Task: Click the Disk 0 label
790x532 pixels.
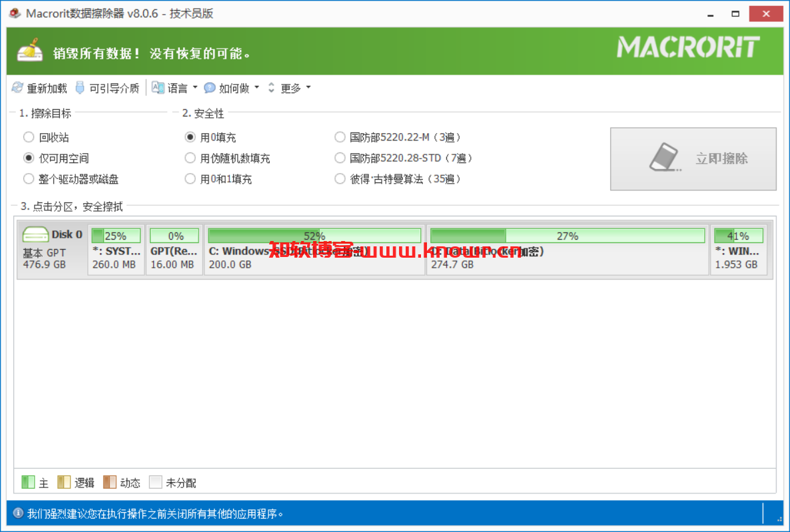Action: click(x=67, y=234)
